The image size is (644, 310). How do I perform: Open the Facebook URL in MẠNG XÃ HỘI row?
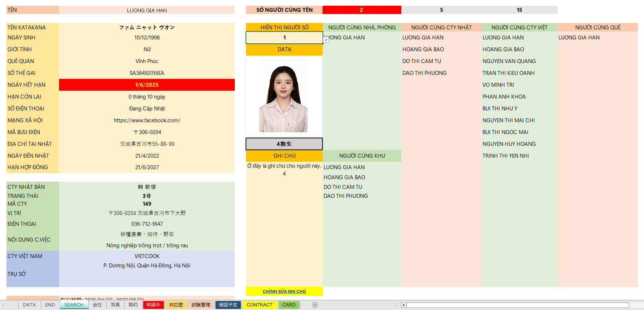click(x=147, y=120)
